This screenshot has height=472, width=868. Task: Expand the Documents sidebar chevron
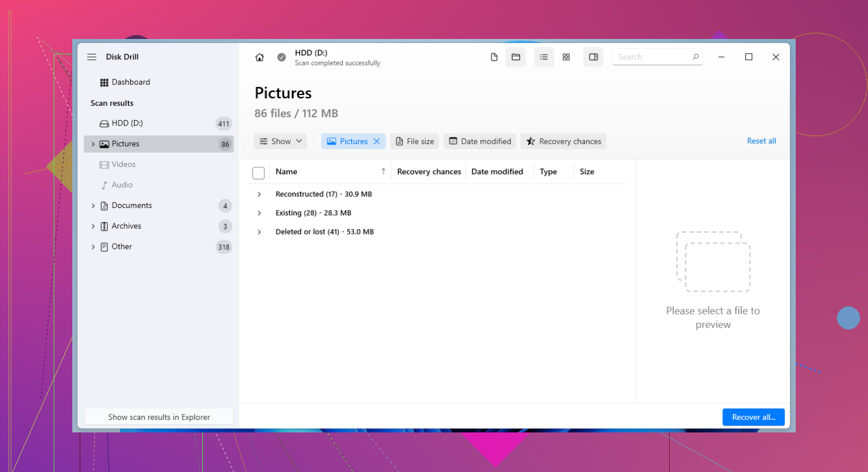[93, 206]
